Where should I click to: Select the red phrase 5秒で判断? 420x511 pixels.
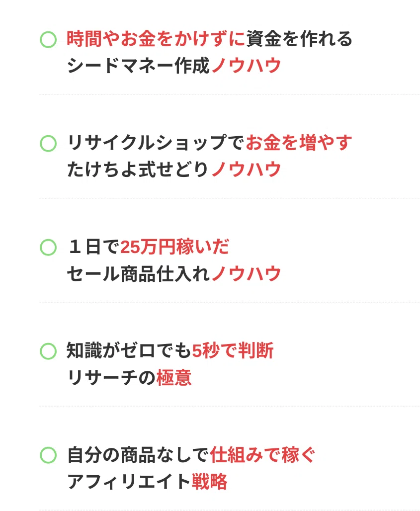tap(233, 351)
